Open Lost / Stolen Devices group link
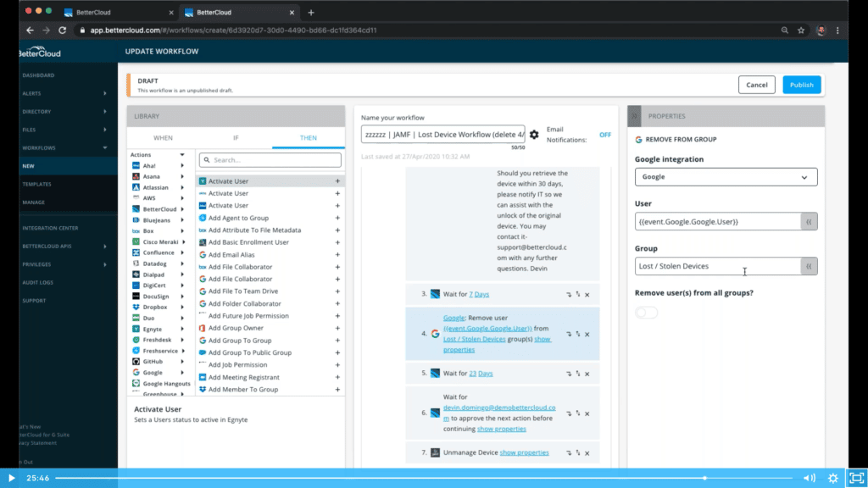Screen dimensions: 868x488 [474, 339]
